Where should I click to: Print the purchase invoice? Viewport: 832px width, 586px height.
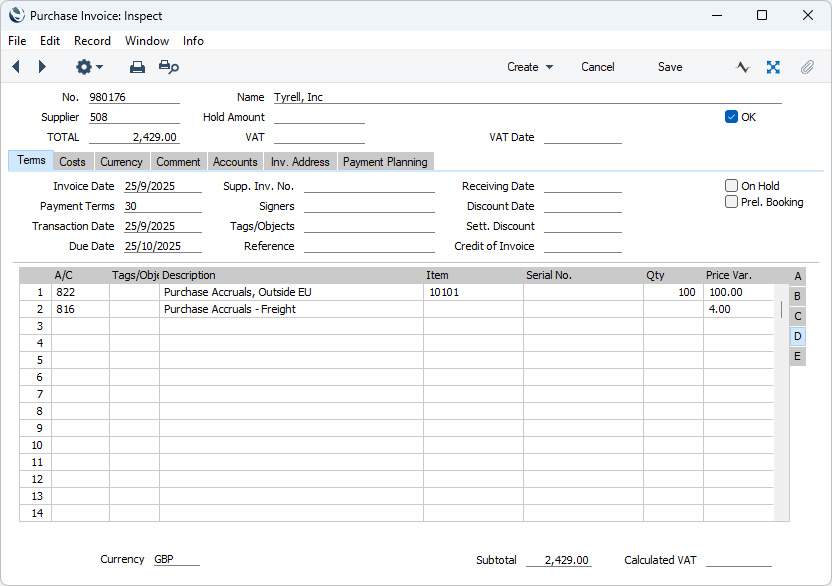[137, 67]
